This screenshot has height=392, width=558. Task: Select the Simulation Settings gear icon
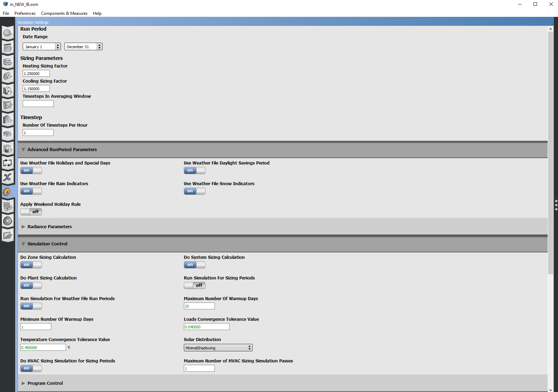pos(8,192)
